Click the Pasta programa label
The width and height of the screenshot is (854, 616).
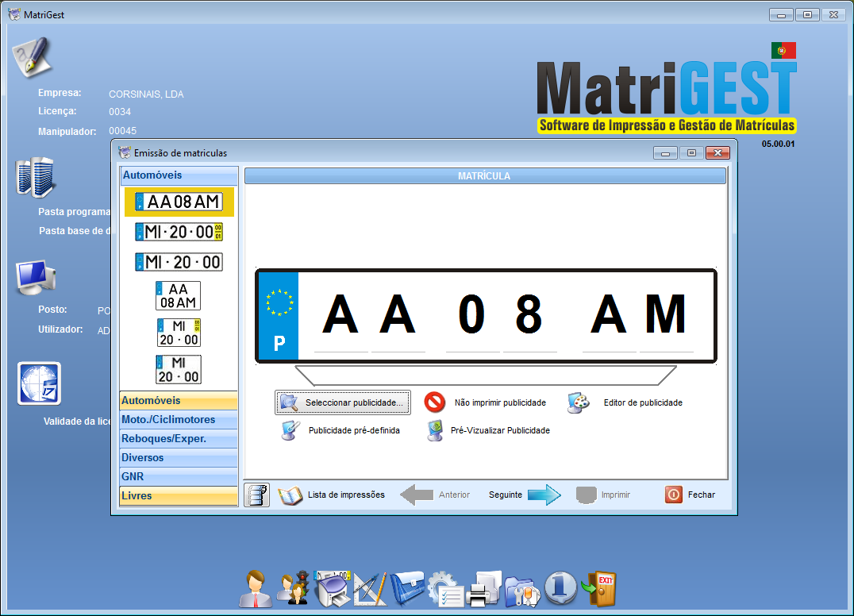(x=74, y=212)
